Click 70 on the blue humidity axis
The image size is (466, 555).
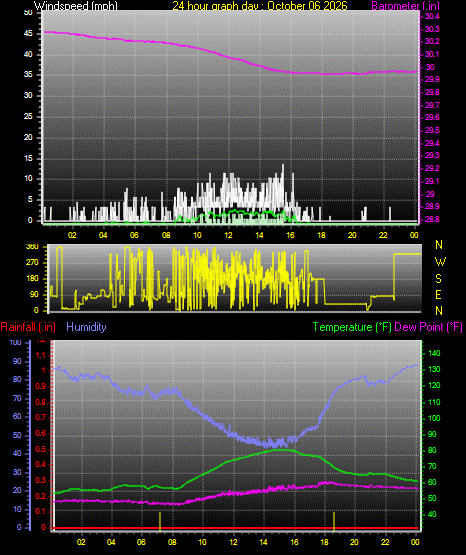(17, 398)
